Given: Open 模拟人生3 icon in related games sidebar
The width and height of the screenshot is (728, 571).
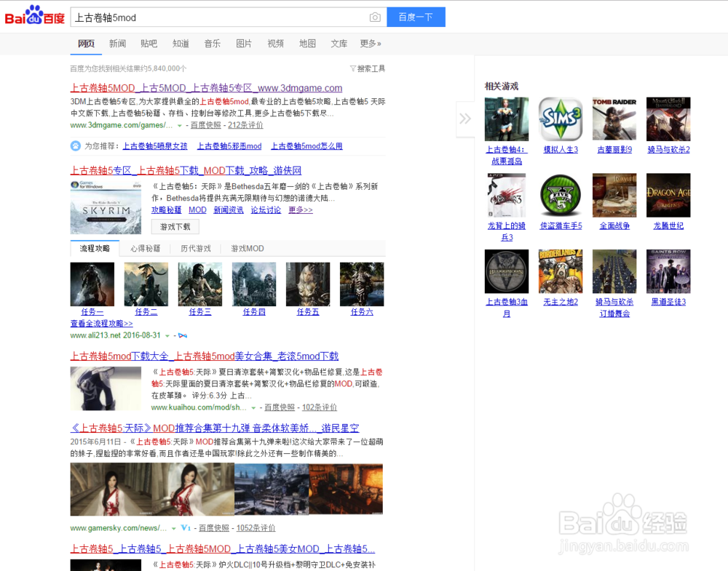Looking at the screenshot, I should pyautogui.click(x=561, y=119).
